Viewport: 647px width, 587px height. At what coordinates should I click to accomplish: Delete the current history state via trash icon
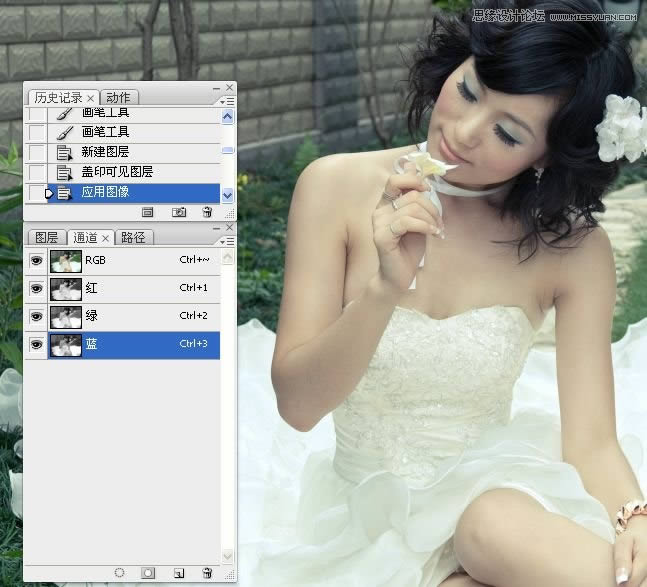coord(207,212)
